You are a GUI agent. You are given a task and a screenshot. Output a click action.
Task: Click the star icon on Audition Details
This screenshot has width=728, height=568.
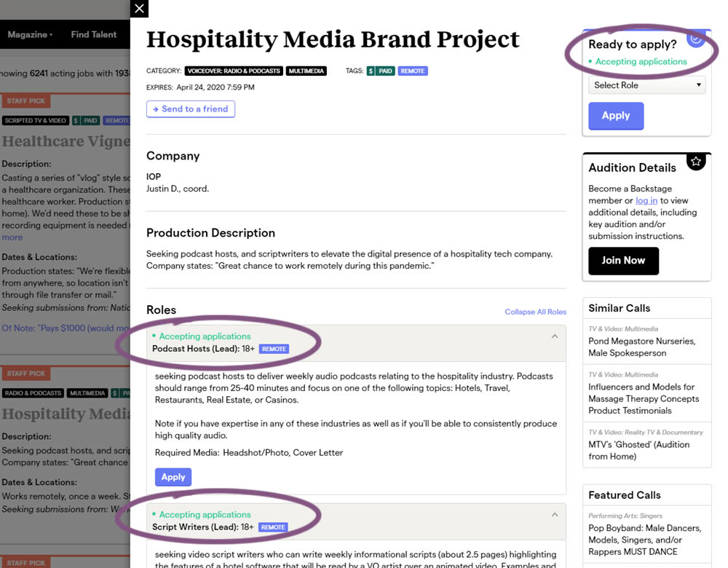[696, 162]
